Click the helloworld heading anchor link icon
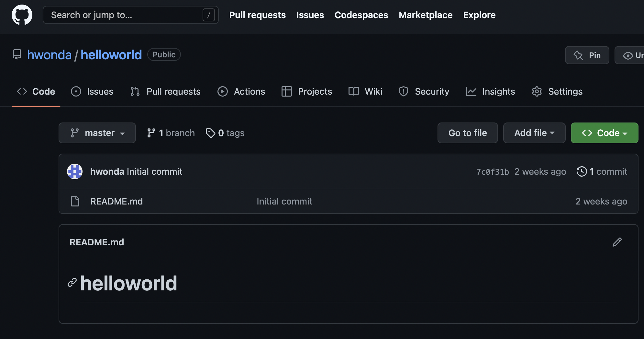This screenshot has width=644, height=339. pos(72,283)
